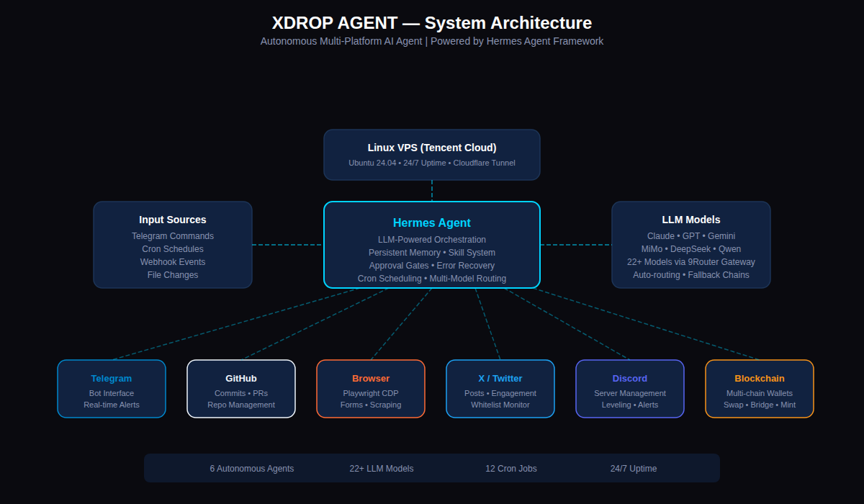
Task: Click the XDROP AGENT System Architecture title
Action: tap(432, 23)
